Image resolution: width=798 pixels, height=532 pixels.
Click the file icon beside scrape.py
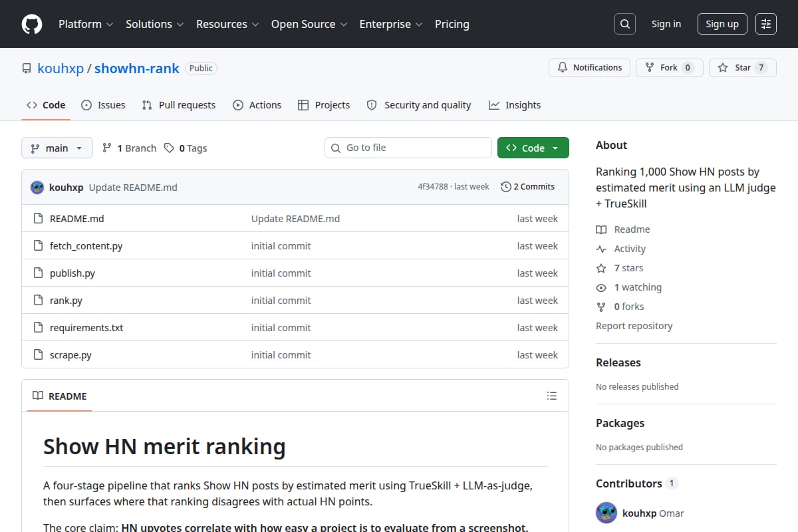tap(38, 355)
